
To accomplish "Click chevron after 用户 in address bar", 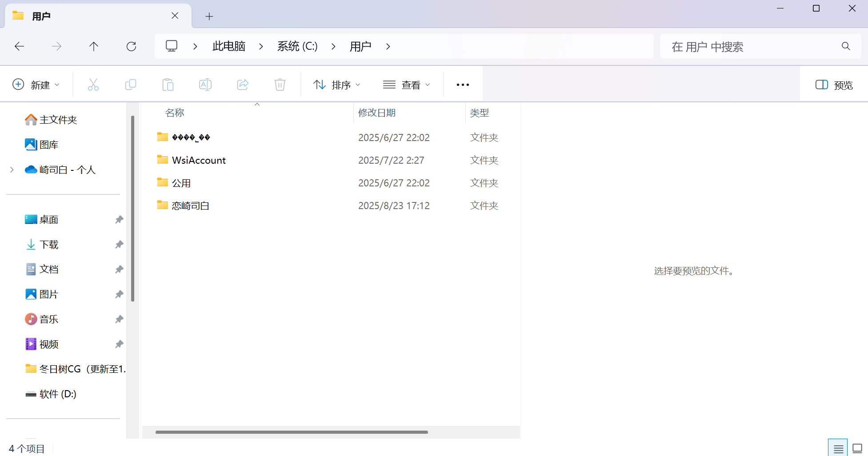I will pos(388,46).
